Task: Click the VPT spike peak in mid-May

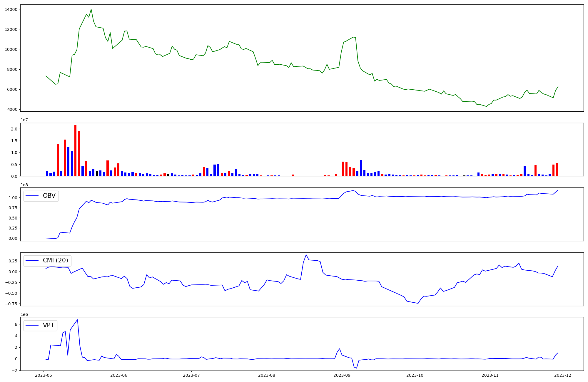Action: (77, 320)
